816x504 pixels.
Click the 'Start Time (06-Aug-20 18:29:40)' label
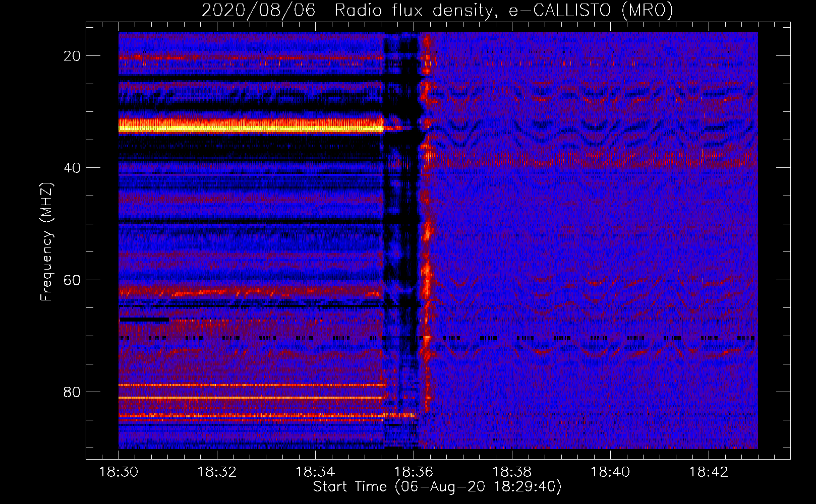pos(437,487)
